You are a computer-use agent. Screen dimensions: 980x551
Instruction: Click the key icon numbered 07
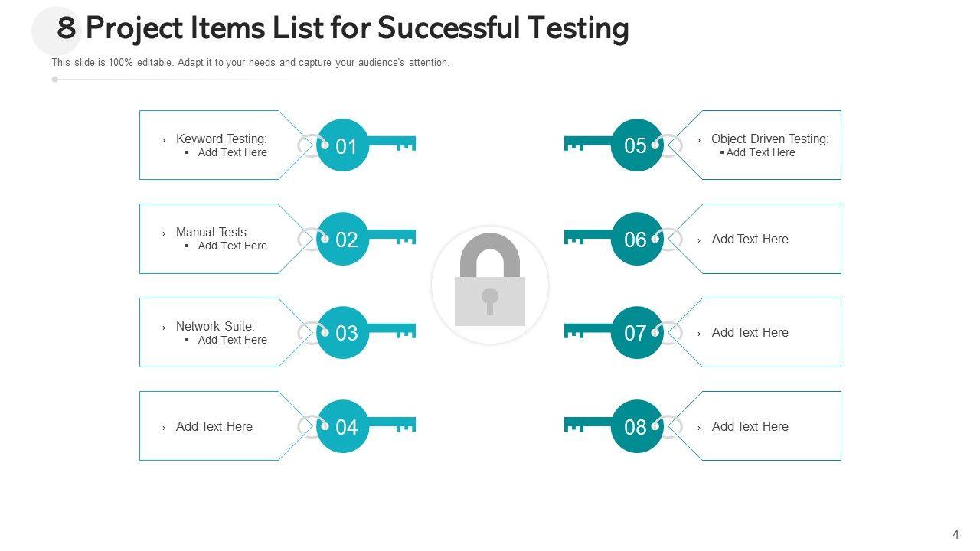(x=635, y=333)
